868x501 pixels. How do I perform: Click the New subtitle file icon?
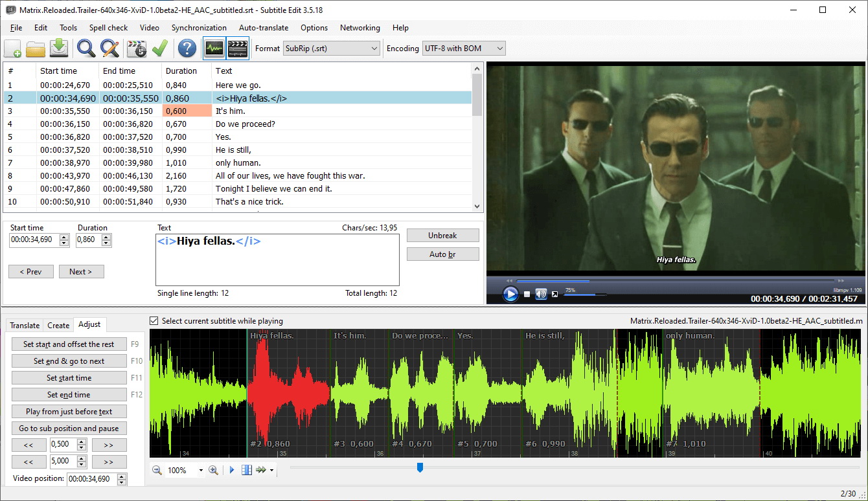(13, 49)
